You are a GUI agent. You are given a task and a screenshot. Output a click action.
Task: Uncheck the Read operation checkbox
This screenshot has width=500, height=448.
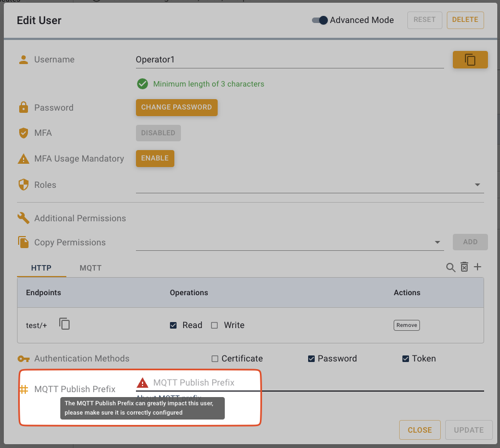173,325
